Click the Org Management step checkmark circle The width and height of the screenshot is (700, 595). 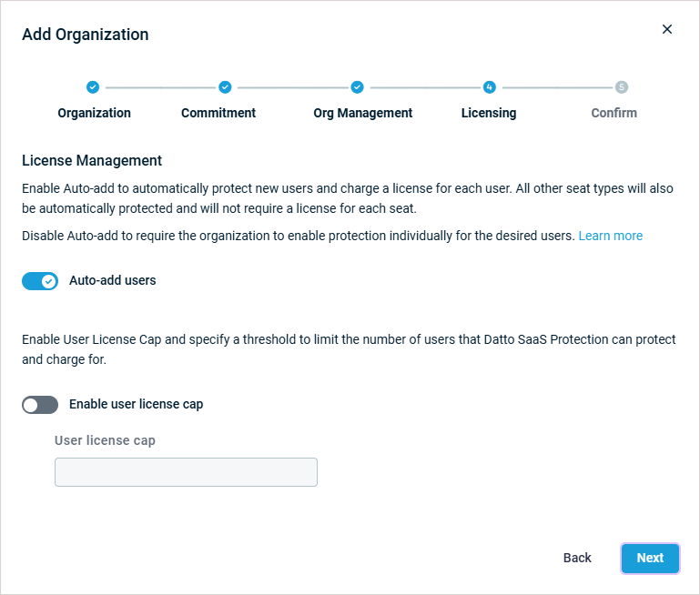pos(358,87)
